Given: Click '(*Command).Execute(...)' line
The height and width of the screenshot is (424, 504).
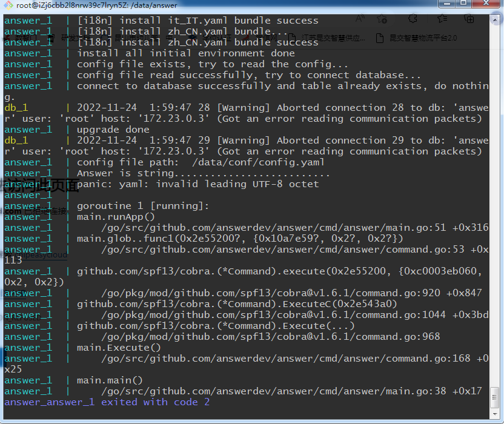Looking at the screenshot, I should 216,326.
